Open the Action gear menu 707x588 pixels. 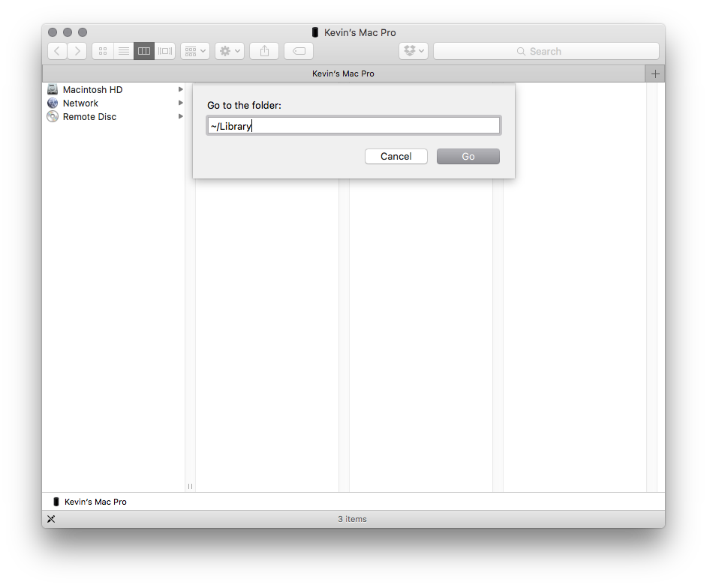tap(230, 51)
